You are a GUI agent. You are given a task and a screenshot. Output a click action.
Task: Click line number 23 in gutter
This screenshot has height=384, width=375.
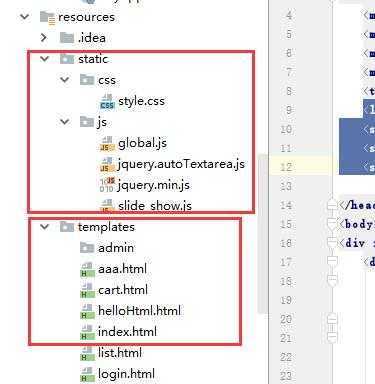click(286, 376)
